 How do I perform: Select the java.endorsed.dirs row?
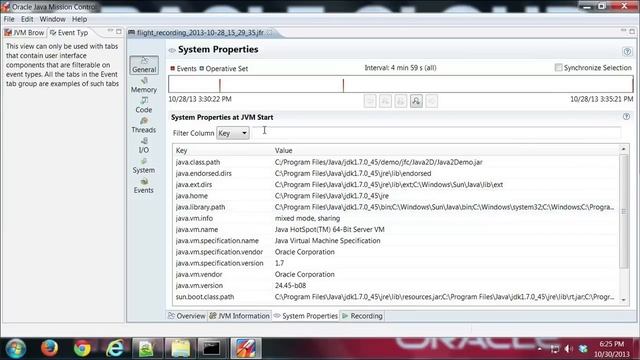coord(396,173)
